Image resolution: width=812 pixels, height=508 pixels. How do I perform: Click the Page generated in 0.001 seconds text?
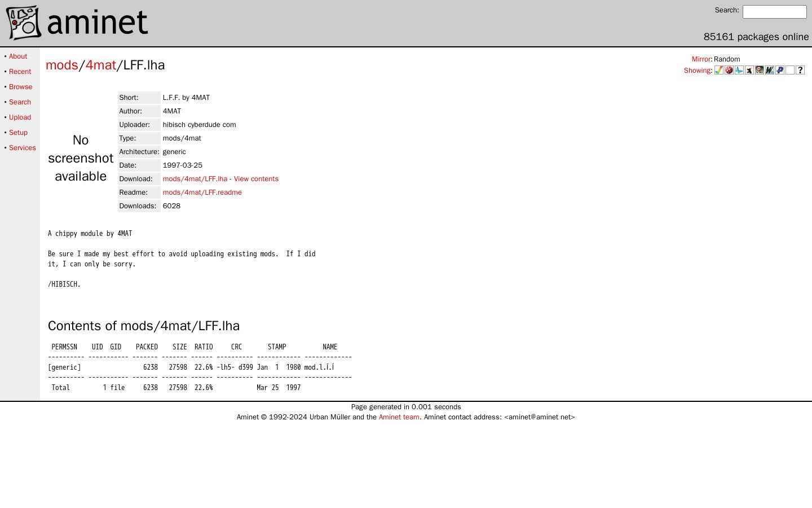tap(406, 407)
